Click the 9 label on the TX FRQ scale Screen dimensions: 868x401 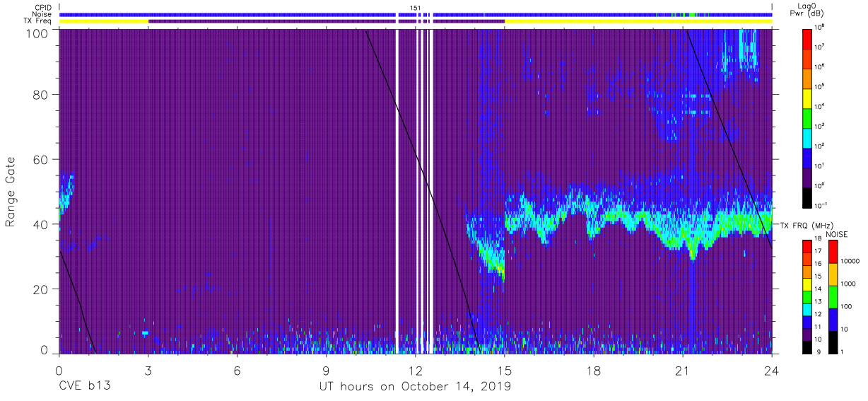point(817,351)
